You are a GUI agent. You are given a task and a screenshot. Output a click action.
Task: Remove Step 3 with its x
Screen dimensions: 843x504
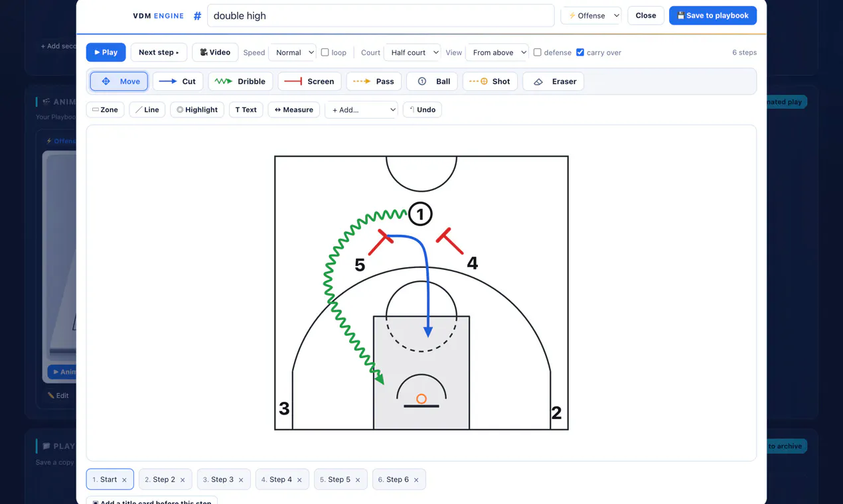coord(241,480)
